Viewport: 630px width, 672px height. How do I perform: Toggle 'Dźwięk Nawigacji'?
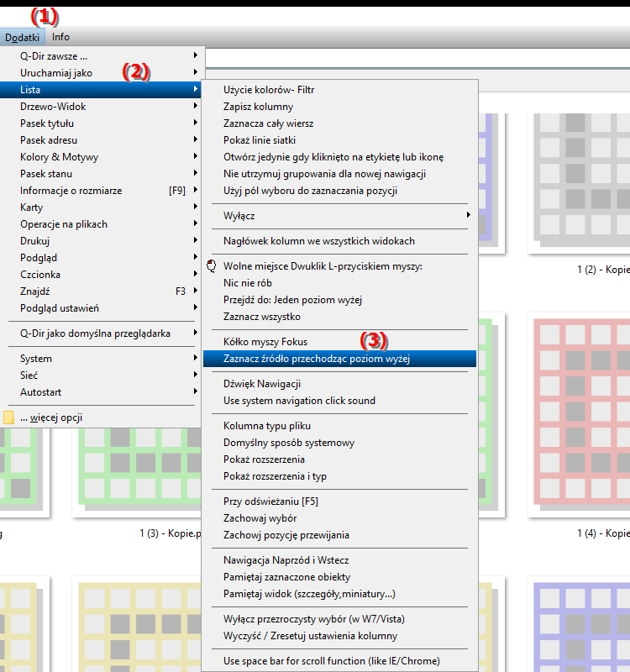click(339, 384)
